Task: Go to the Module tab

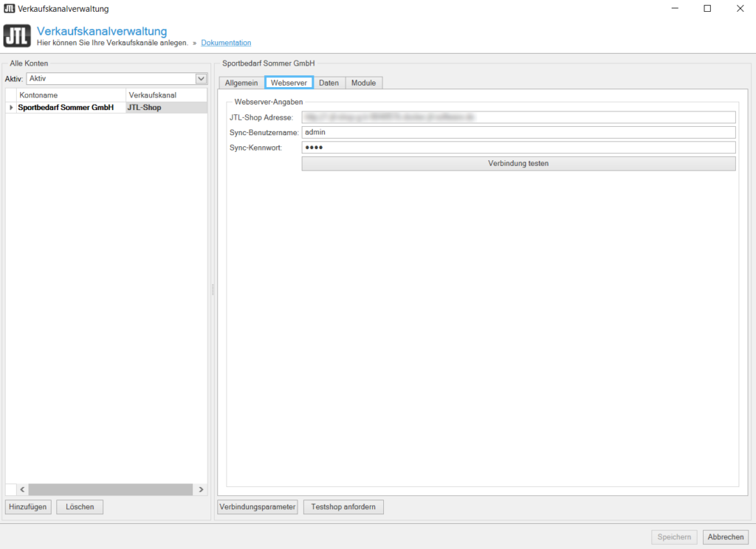Action: pos(363,83)
